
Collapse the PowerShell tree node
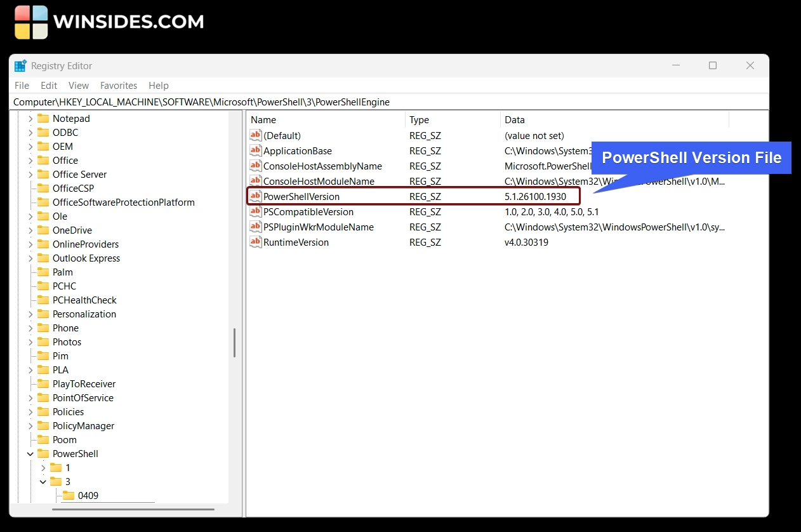click(30, 454)
